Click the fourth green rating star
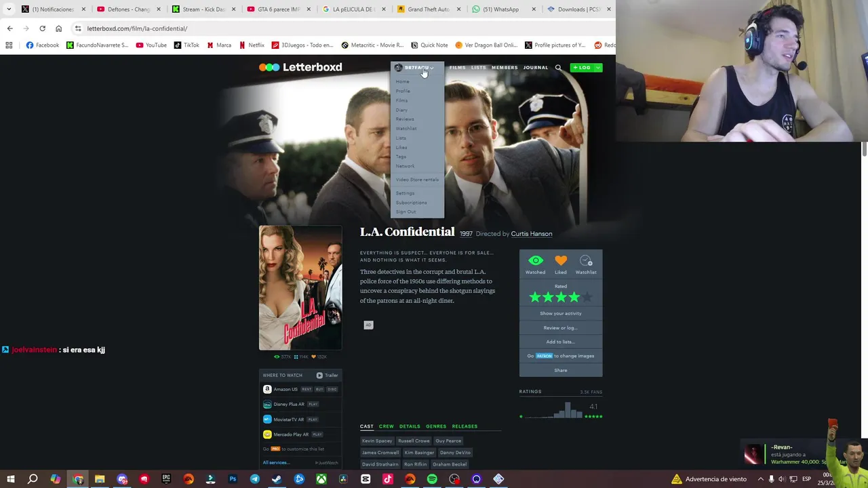Screen dimensions: 868x488 tap(574, 297)
